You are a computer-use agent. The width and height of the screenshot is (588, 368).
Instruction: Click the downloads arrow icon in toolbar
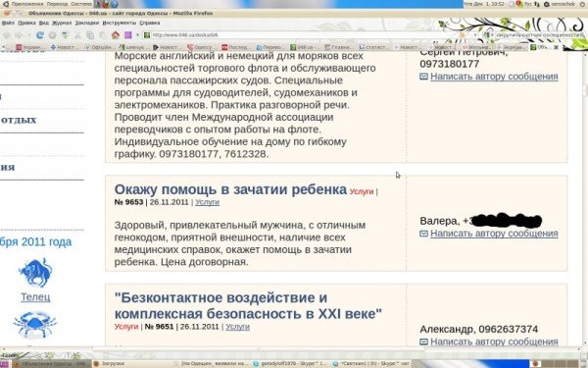click(66, 35)
